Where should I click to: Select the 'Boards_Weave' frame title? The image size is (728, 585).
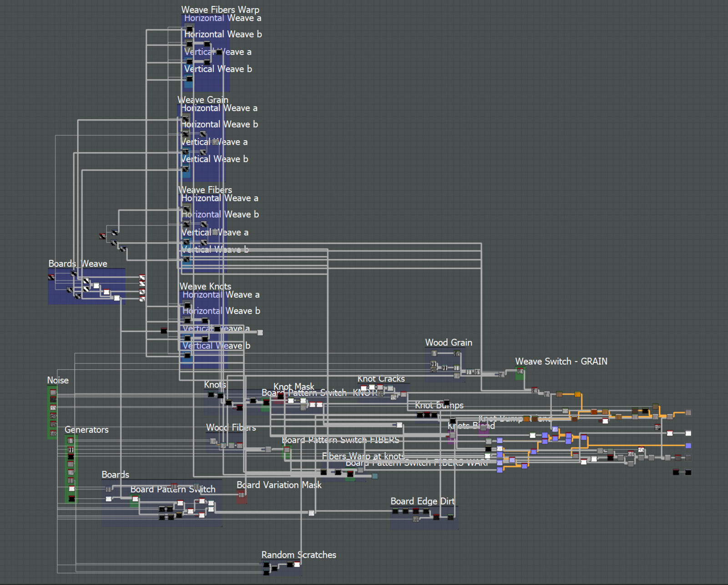click(x=78, y=264)
